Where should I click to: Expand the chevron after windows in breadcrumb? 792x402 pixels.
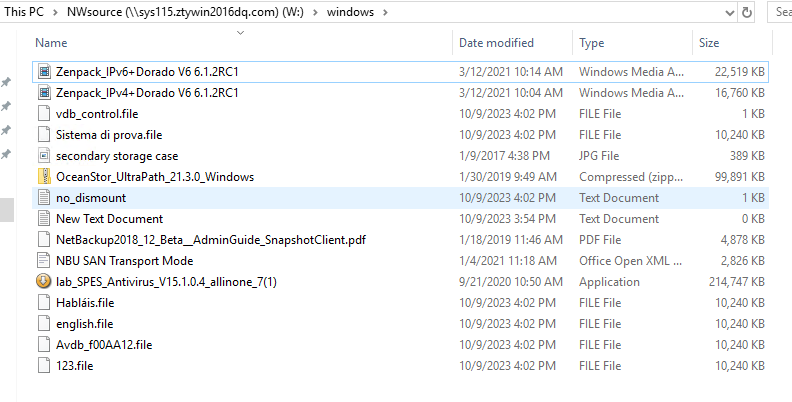[385, 12]
